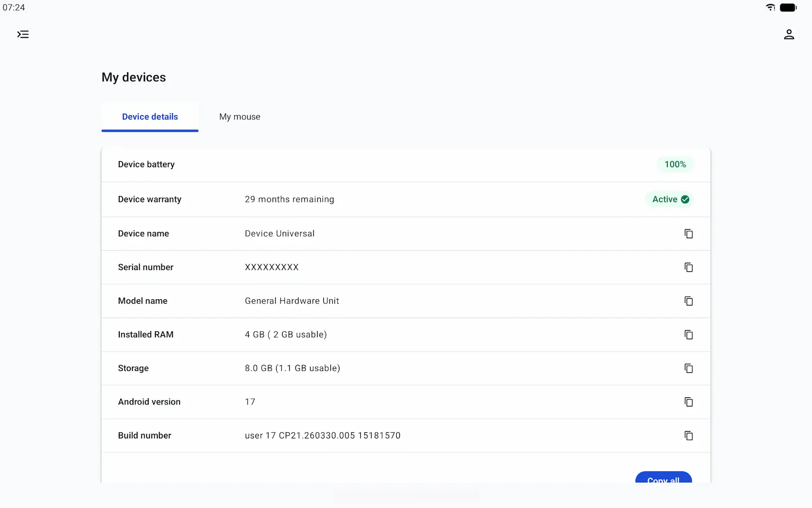812x508 pixels.
Task: Click the 100% battery badge
Action: (x=675, y=165)
